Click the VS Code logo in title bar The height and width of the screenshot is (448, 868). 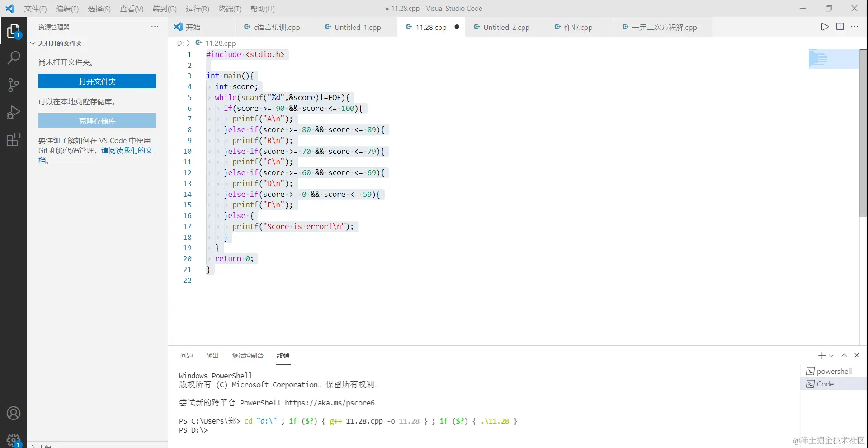(10, 9)
